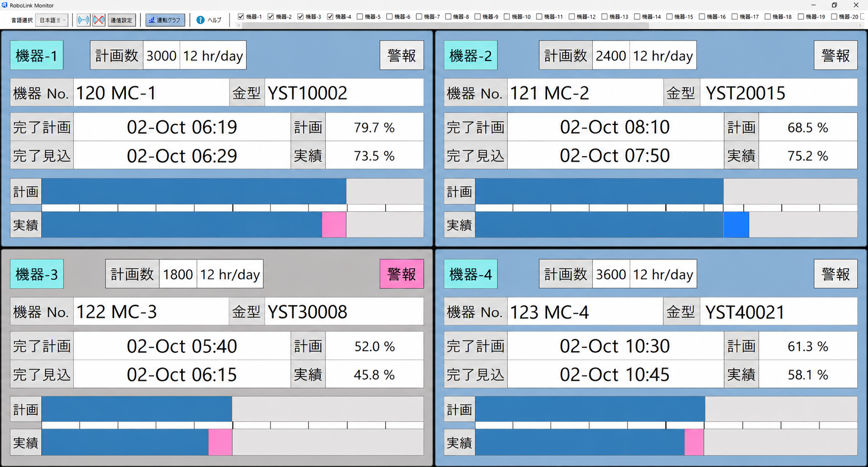868x467 pixels.
Task: Click the pink segment on 機器-4 実績 bar
Action: point(694,443)
